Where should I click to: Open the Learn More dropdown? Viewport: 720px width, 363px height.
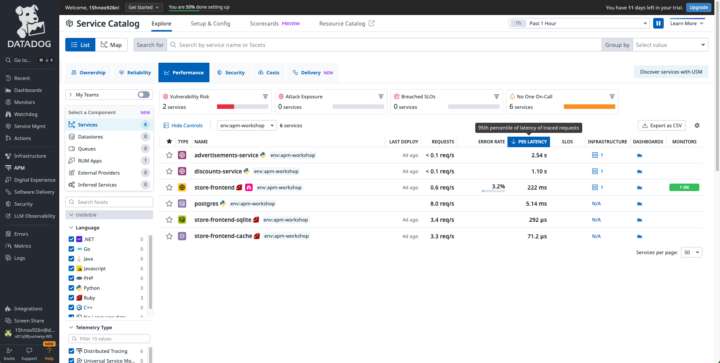click(x=687, y=23)
